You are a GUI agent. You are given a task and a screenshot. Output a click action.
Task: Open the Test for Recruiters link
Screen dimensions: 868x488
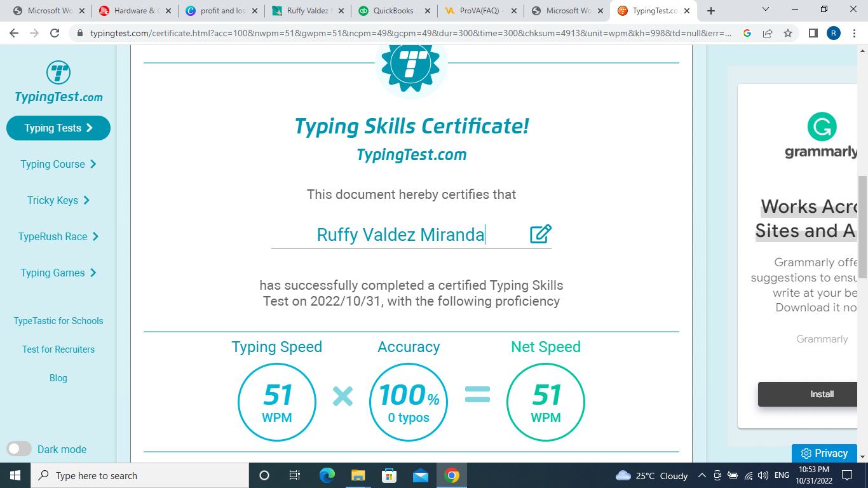pyautogui.click(x=58, y=349)
